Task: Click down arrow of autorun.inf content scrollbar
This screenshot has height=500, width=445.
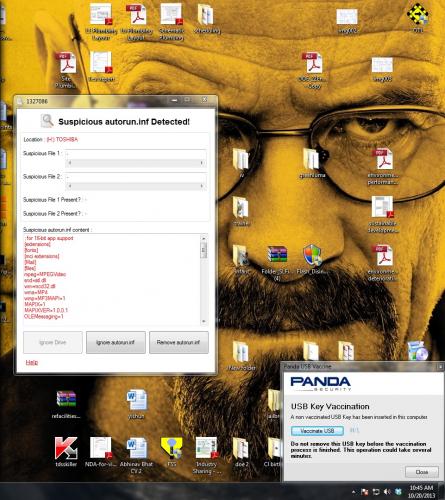Action: [204, 321]
